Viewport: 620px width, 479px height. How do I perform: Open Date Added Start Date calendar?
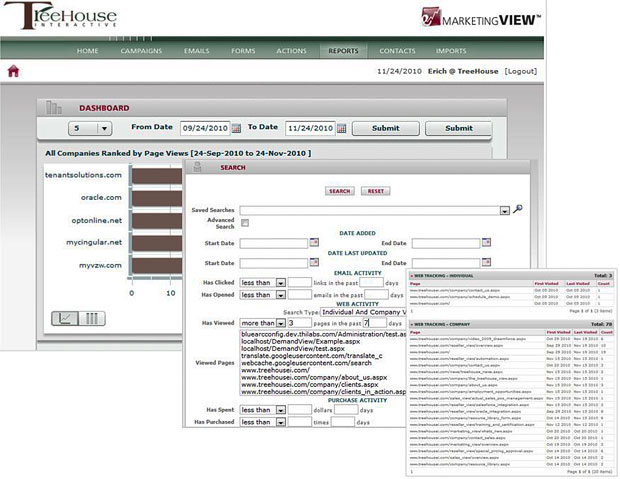314,242
